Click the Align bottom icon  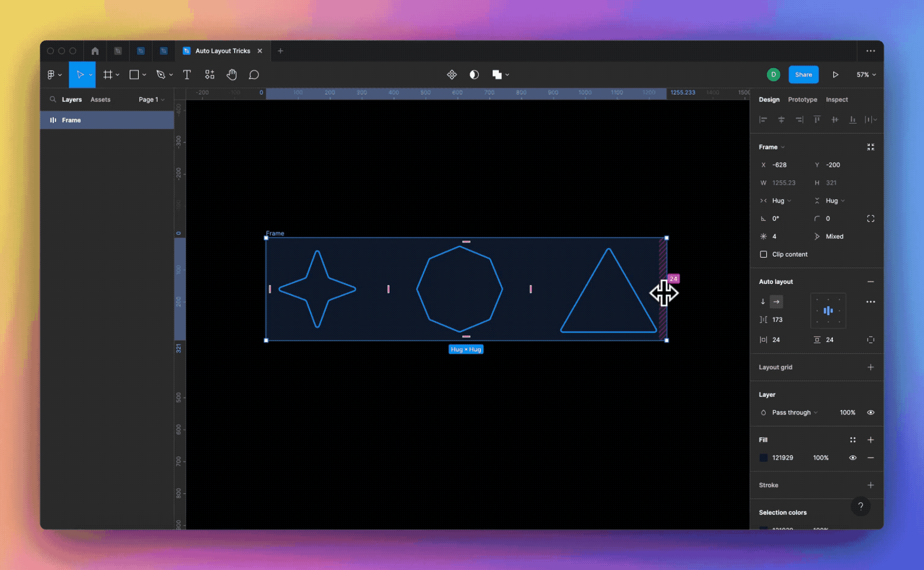pos(853,120)
